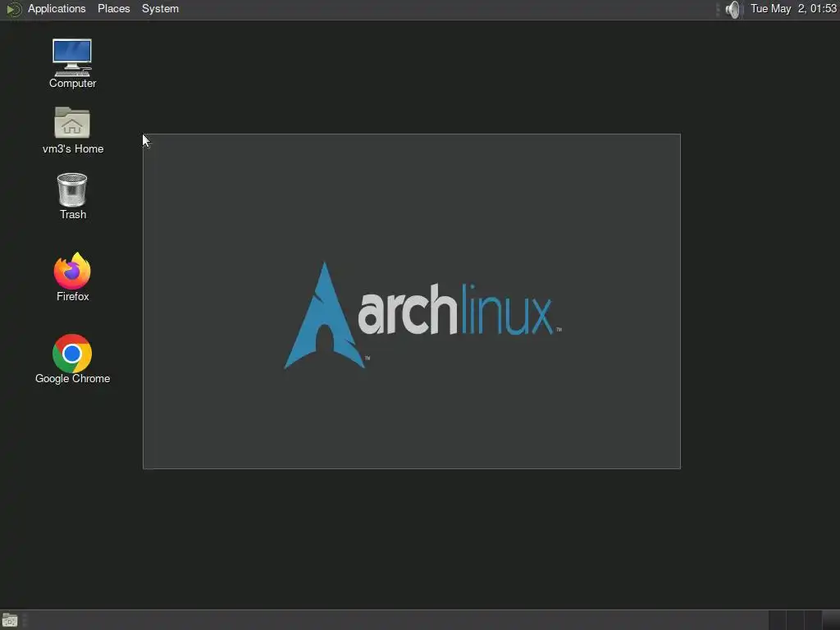Switch to the first workspace in the switcher
The width and height of the screenshot is (840, 630).
point(778,620)
